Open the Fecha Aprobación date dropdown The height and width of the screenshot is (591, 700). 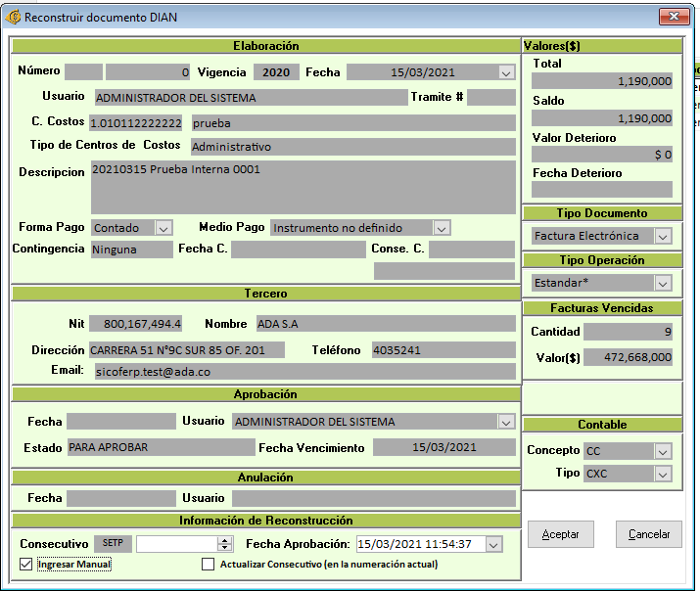(x=492, y=544)
